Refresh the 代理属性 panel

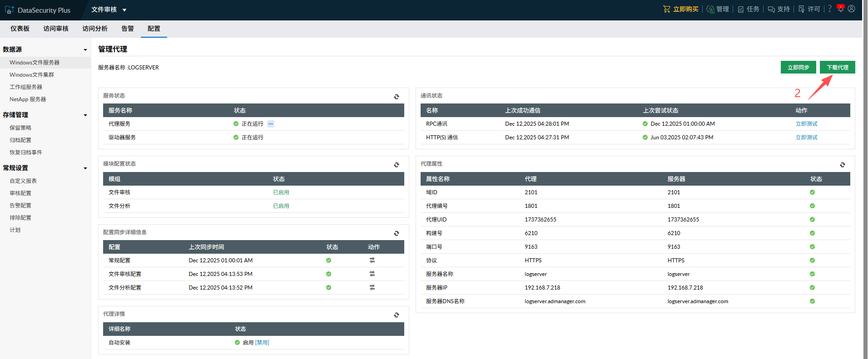click(x=842, y=165)
